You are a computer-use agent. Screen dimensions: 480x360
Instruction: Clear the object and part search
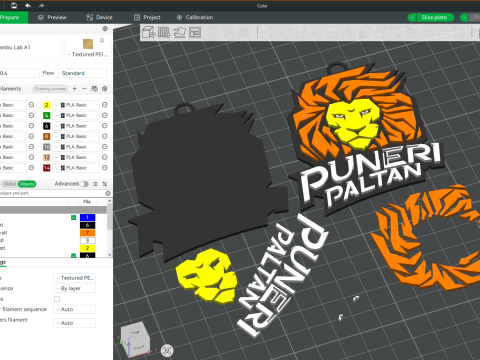click(108, 193)
